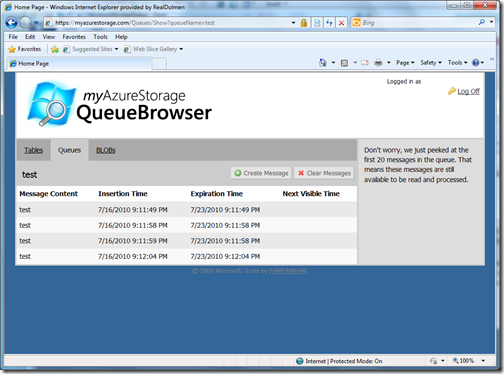Click expiration time 7/23/2010 9:12:04 PM

click(225, 256)
